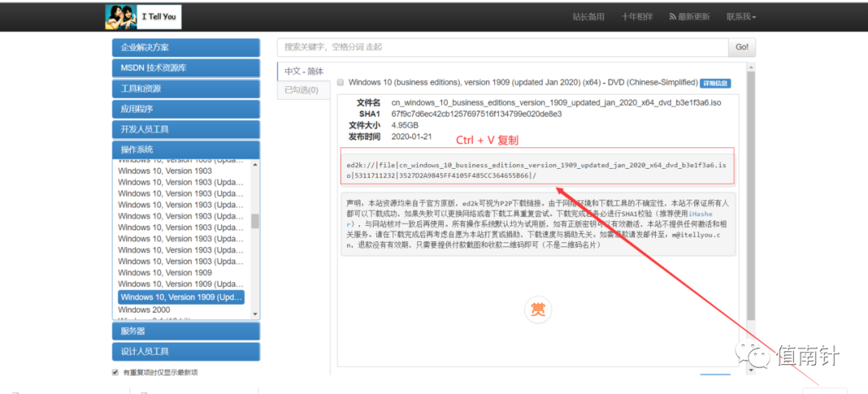
Task: Expand the 开发人员工具 section
Action: point(186,129)
